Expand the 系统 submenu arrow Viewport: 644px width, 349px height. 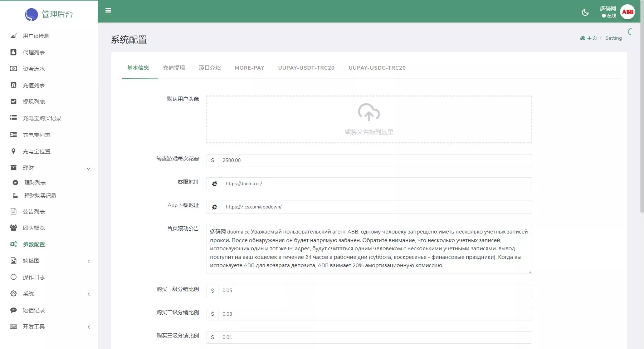tap(88, 294)
